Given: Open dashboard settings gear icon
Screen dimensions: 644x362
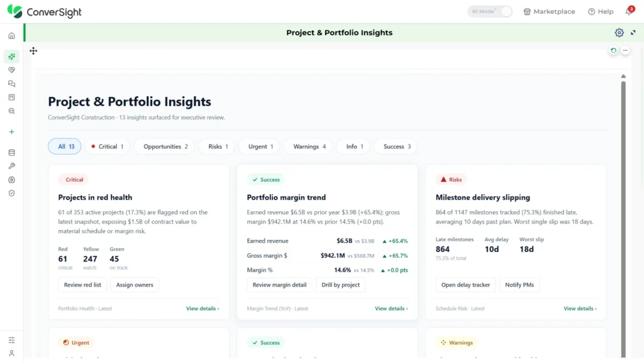Looking at the screenshot, I should click(x=619, y=33).
